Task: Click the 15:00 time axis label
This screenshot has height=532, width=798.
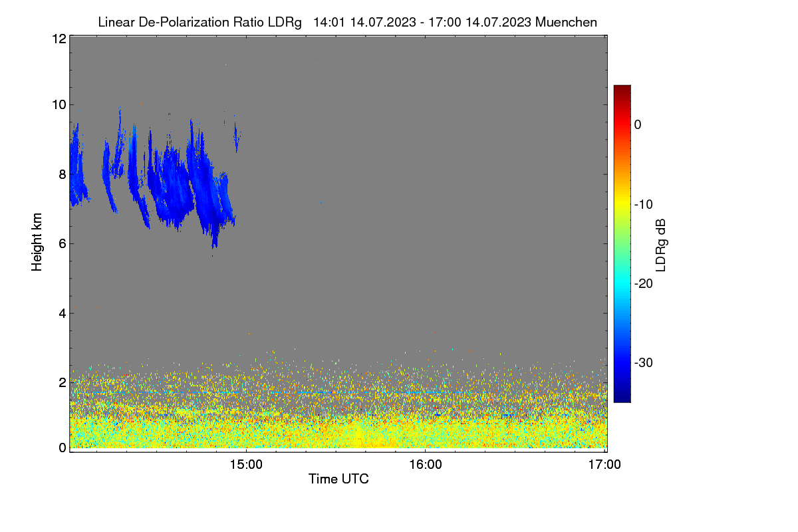Action: tap(246, 465)
